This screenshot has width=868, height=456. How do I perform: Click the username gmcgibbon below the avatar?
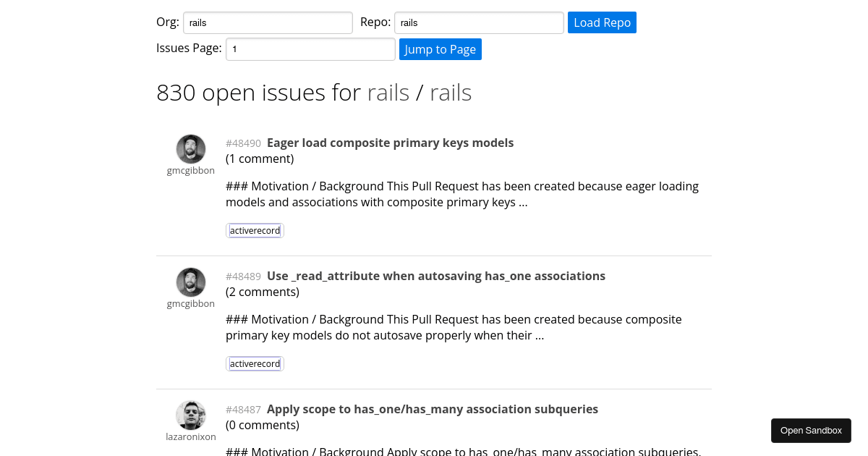point(191,170)
